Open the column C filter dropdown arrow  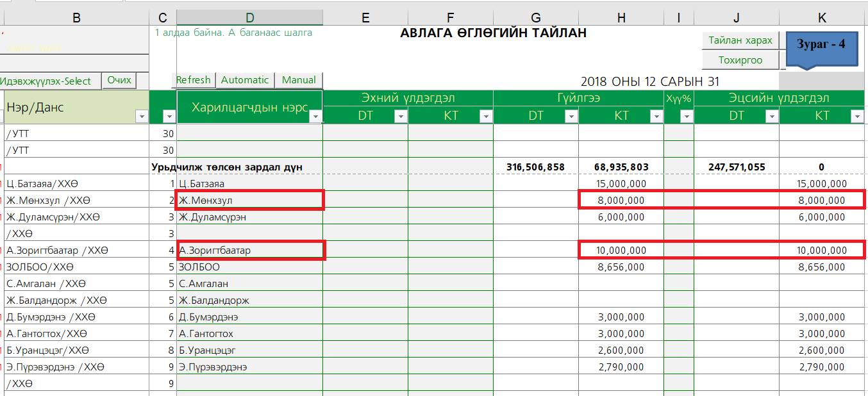point(169,116)
